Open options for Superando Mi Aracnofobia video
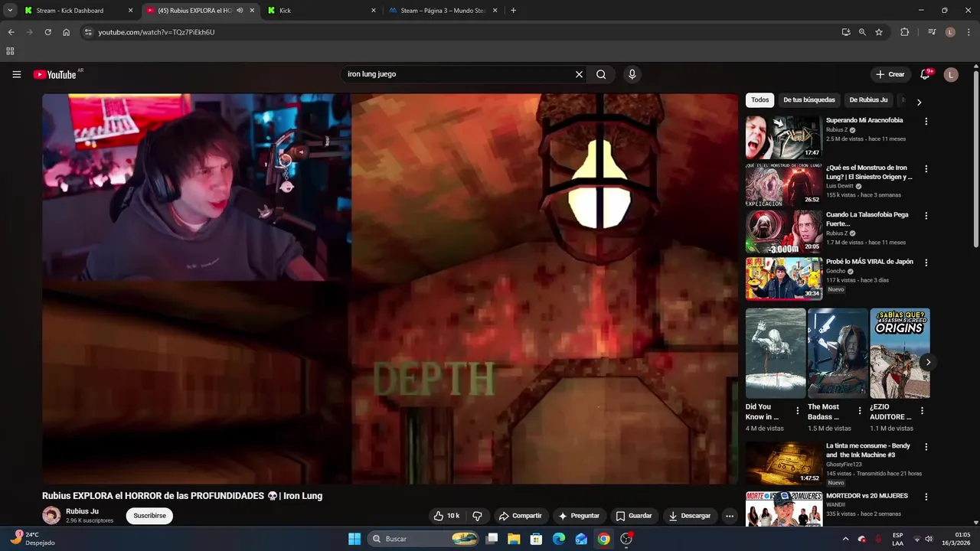980x551 pixels. (926, 121)
